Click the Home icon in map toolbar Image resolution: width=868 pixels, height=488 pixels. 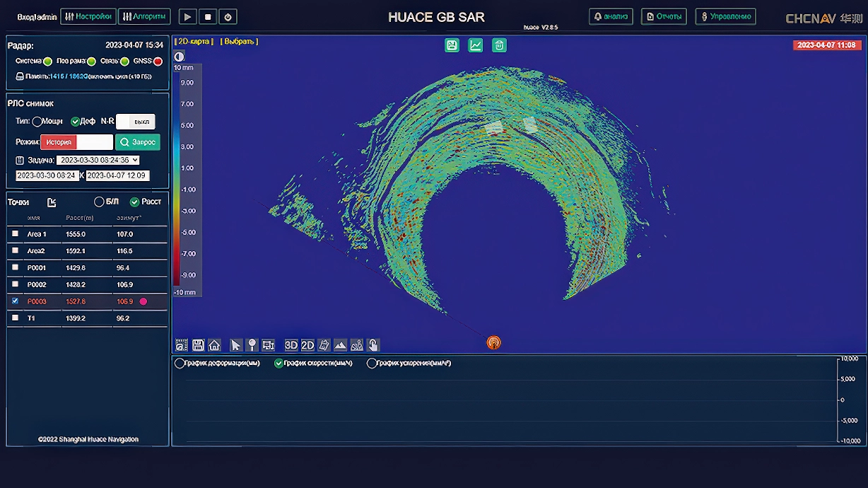[x=214, y=345]
